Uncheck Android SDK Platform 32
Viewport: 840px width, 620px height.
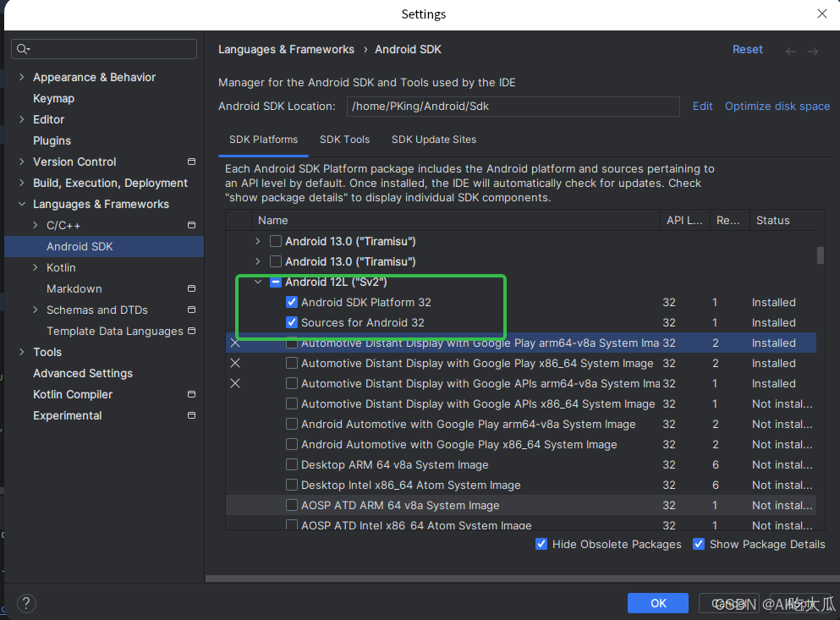[291, 302]
